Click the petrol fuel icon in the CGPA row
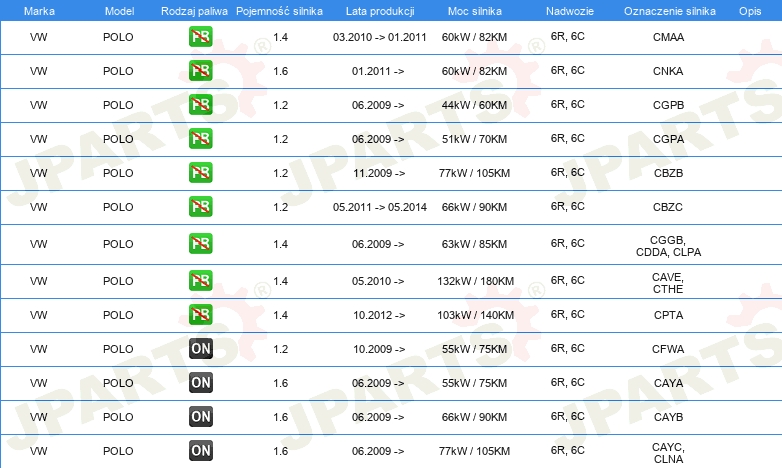Viewport: 782px width, 468px height. click(x=200, y=138)
